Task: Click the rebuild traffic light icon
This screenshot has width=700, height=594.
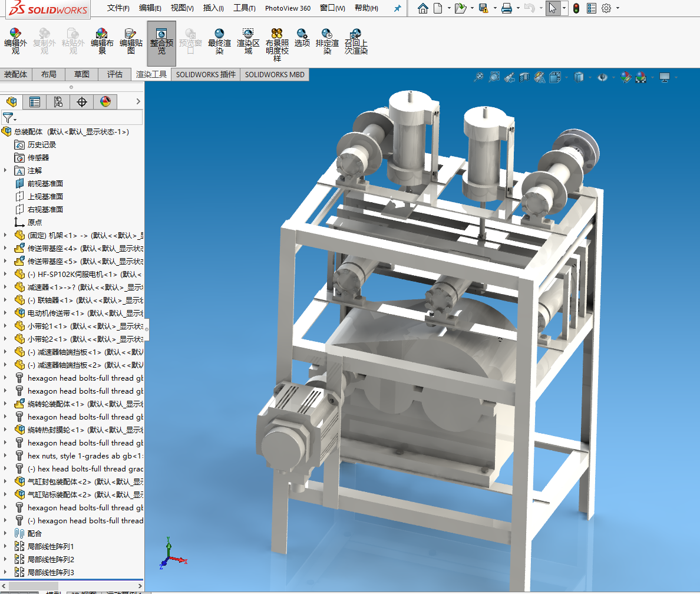Action: point(576,8)
